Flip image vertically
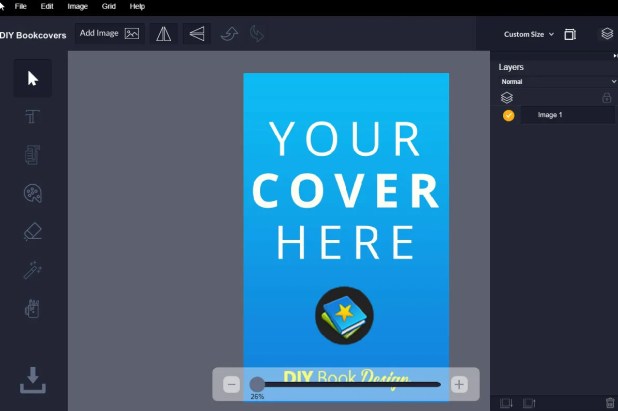Screen dimensions: 618x411 tap(197, 34)
